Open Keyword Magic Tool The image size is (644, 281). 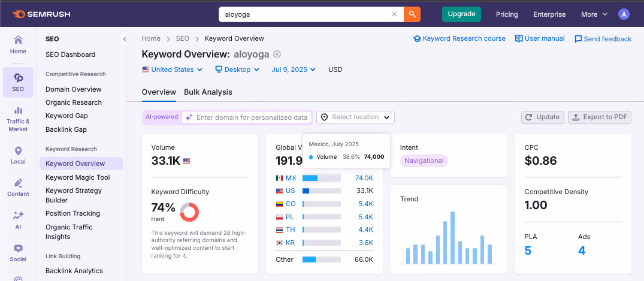click(x=78, y=177)
